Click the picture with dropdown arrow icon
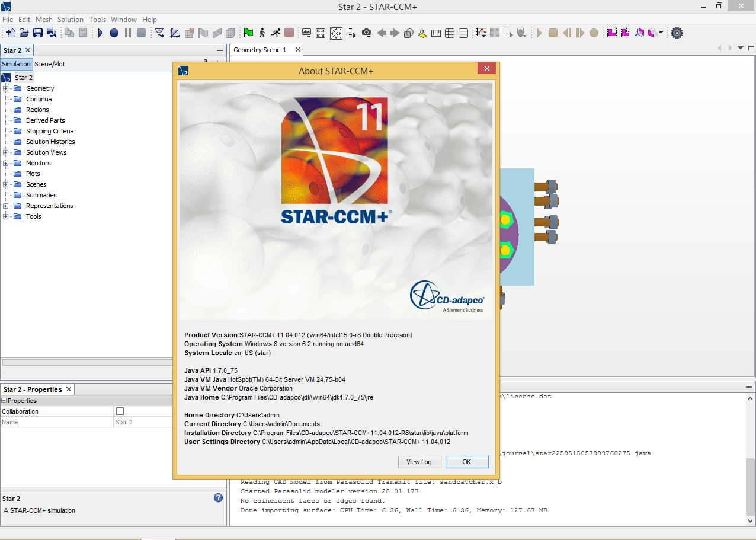The image size is (756, 540). tap(307, 33)
